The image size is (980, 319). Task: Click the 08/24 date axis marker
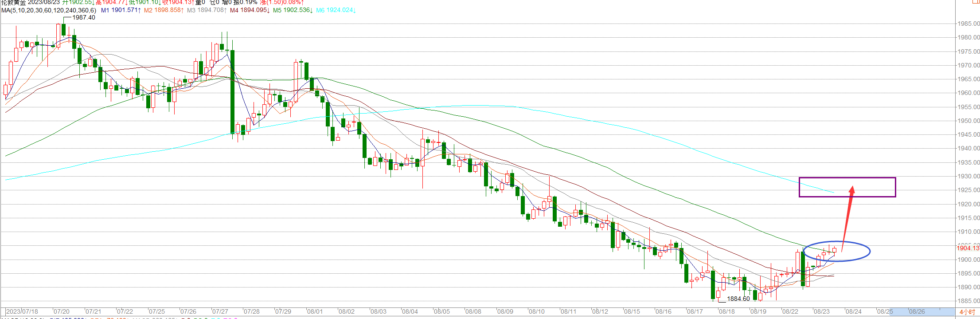tap(853, 311)
